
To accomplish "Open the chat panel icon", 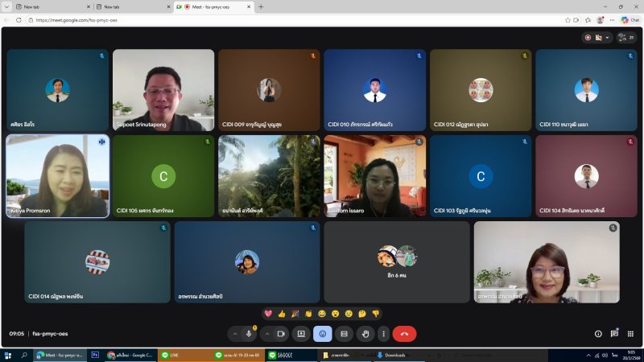I will (615, 333).
